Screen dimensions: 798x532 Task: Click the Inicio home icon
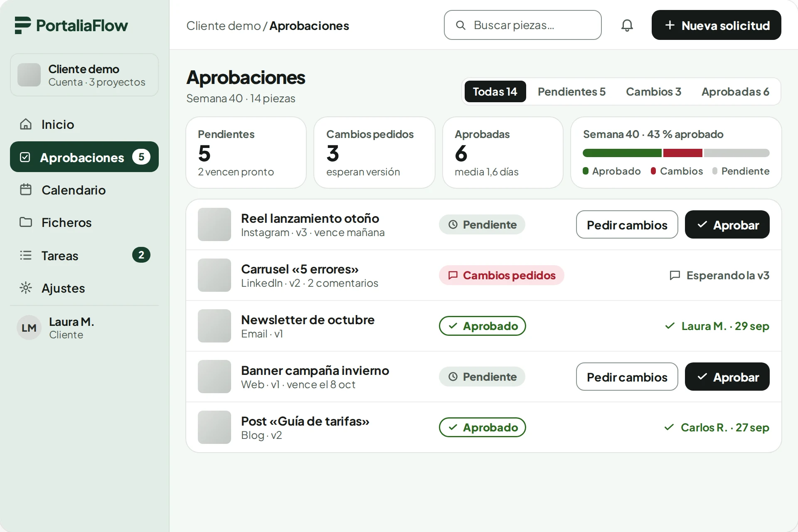26,124
